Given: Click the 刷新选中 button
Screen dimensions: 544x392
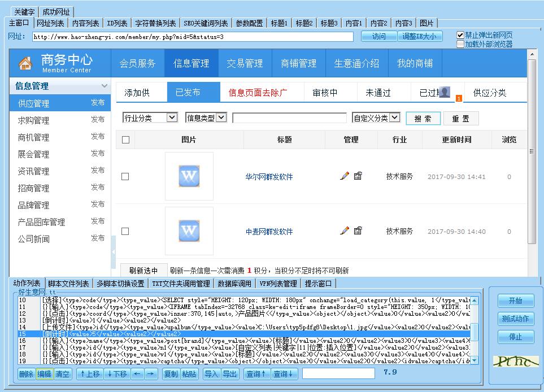Looking at the screenshot, I should (x=143, y=270).
